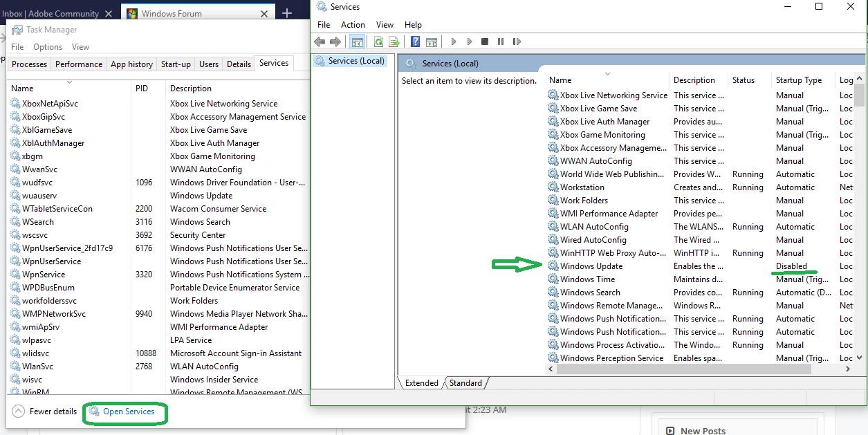The image size is (868, 435).
Task: Click the Refresh icon in Services toolbar
Action: point(378,42)
